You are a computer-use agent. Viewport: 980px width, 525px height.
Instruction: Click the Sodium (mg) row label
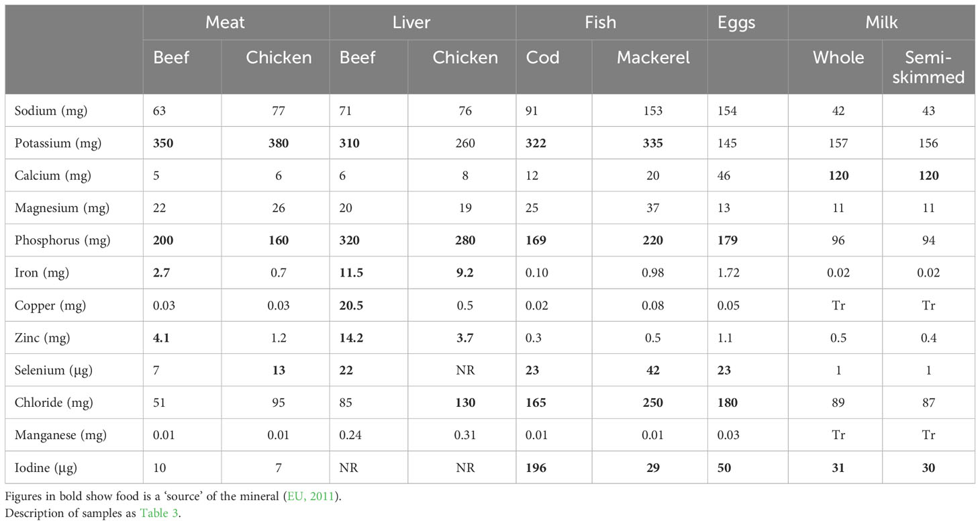pyautogui.click(x=51, y=111)
